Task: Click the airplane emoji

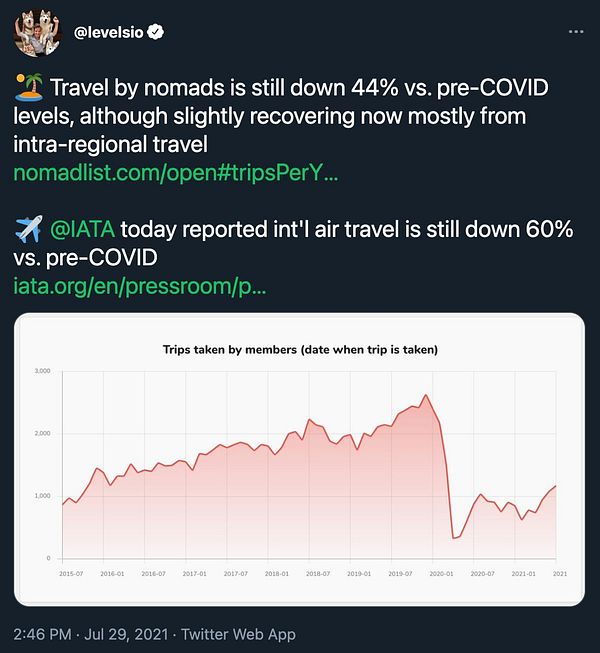Action: (x=28, y=229)
